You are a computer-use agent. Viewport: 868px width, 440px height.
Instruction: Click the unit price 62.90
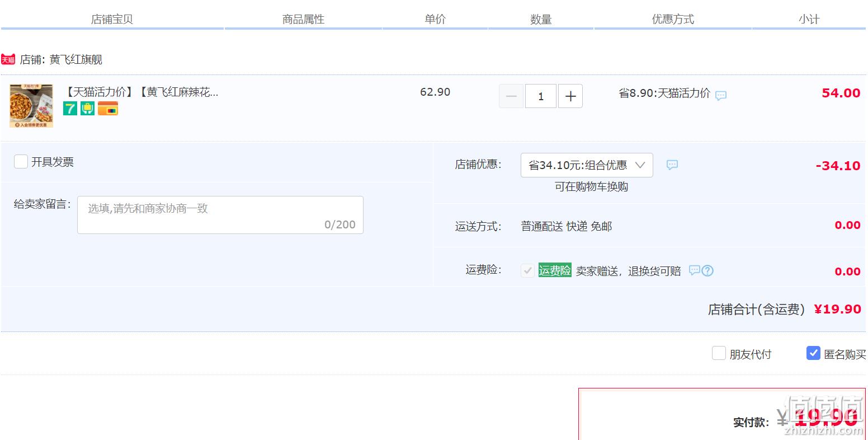point(435,92)
